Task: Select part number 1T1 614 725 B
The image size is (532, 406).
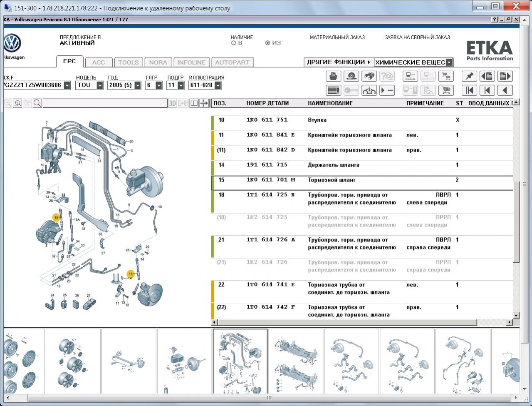Action: (x=271, y=195)
